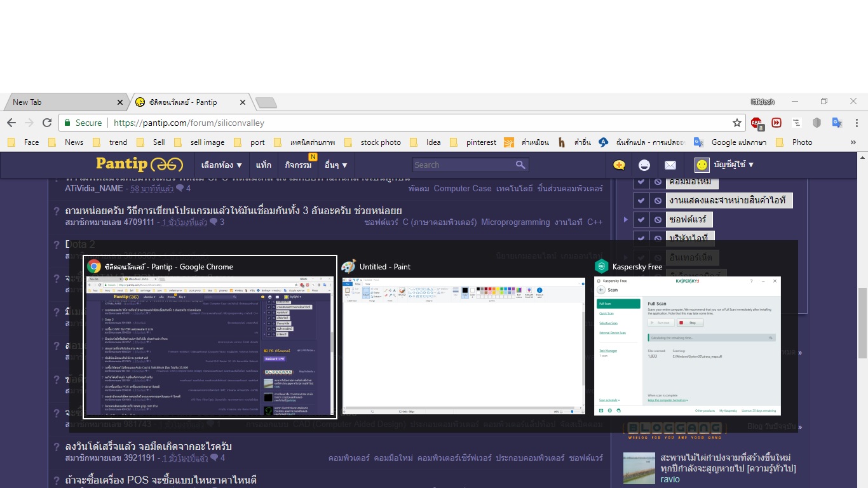This screenshot has width=868, height=488.
Task: Toggle block icon for คอมมือใหม่ sidebar row
Action: click(x=657, y=182)
